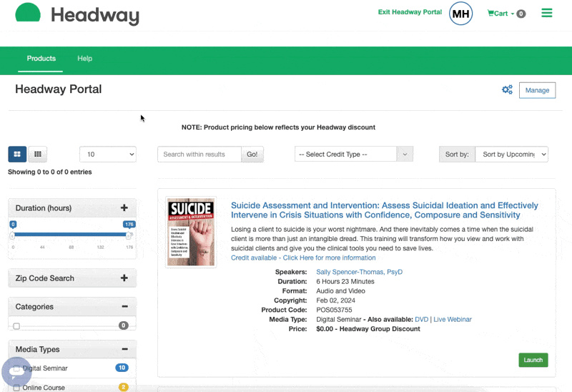Open the Select Credit Type dropdown
Image resolution: width=572 pixels, height=392 pixels.
click(354, 154)
